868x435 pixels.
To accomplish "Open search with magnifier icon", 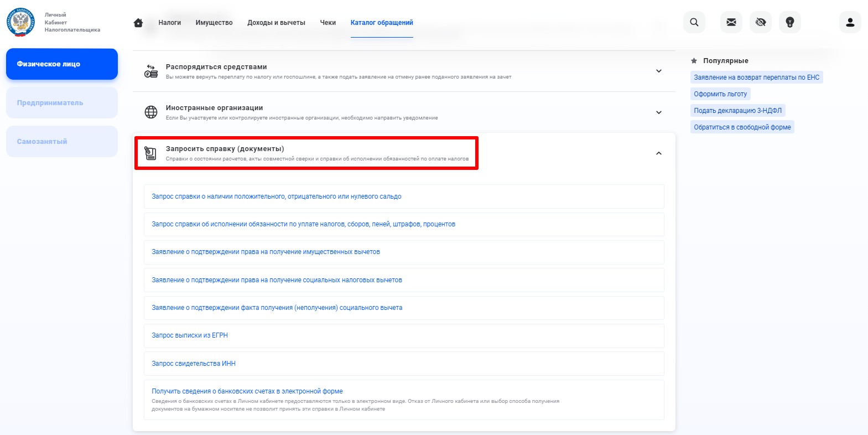I will (x=694, y=22).
